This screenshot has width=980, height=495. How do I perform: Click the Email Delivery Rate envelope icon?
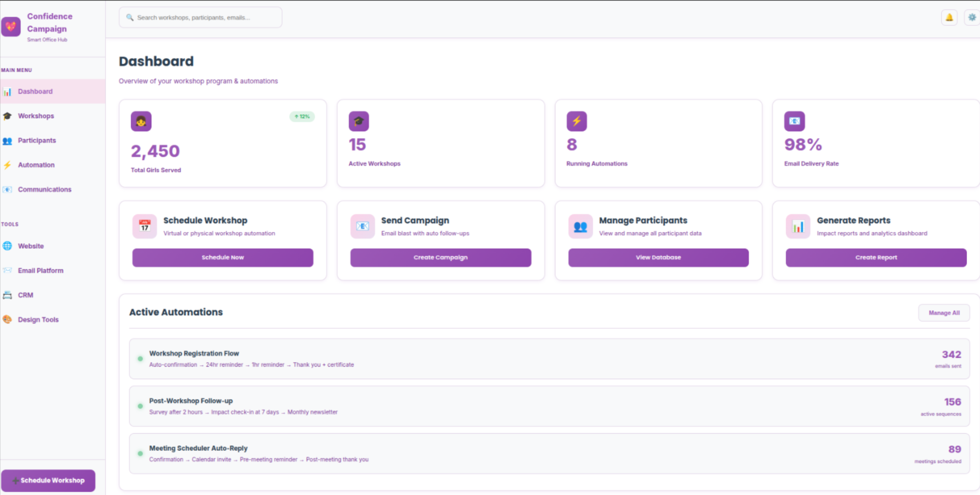794,121
